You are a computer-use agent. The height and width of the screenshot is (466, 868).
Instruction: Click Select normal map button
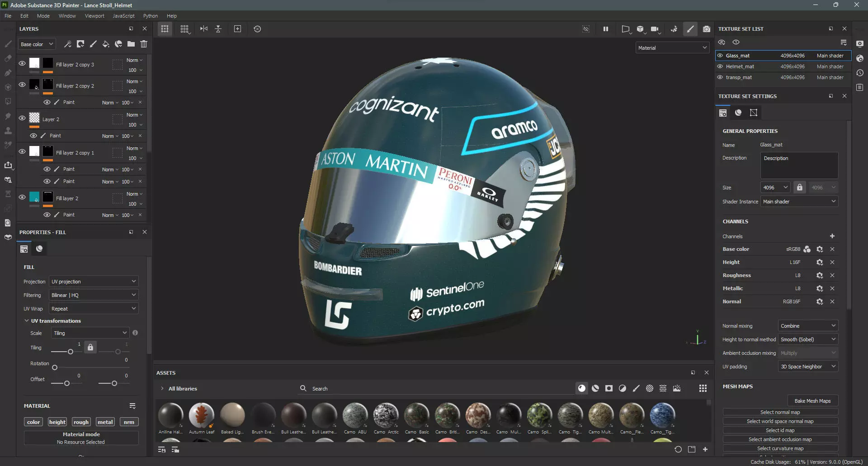coord(780,412)
